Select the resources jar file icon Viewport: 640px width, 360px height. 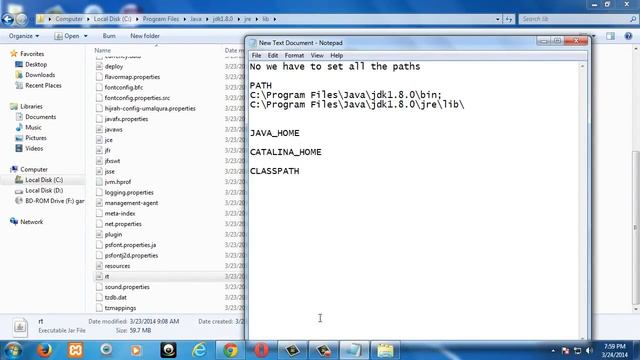tap(99, 266)
